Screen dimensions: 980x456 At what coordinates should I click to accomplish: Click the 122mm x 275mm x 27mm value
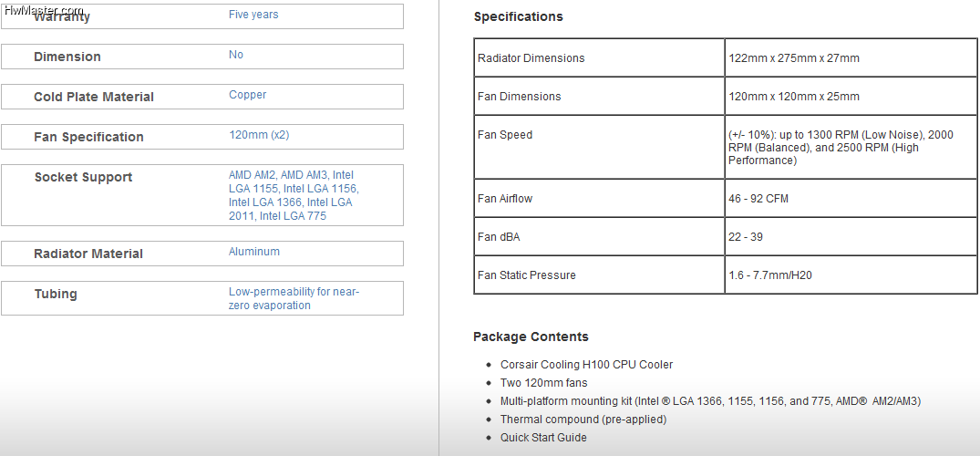[794, 58]
